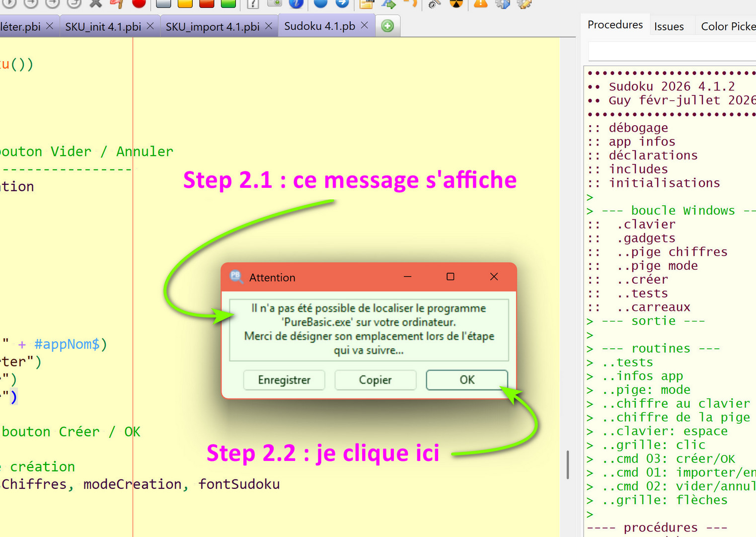Click 'fontSudoku' in the code editor
The height and width of the screenshot is (537, 756).
click(x=239, y=484)
